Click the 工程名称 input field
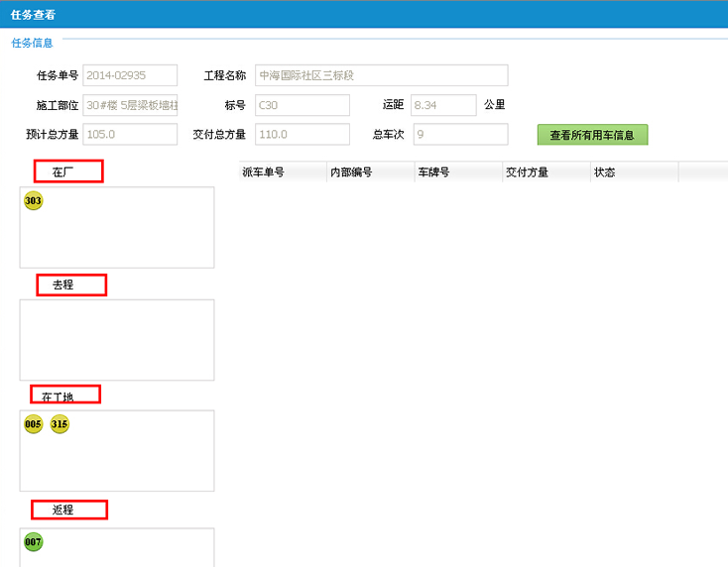This screenshot has width=728, height=567. coord(381,75)
